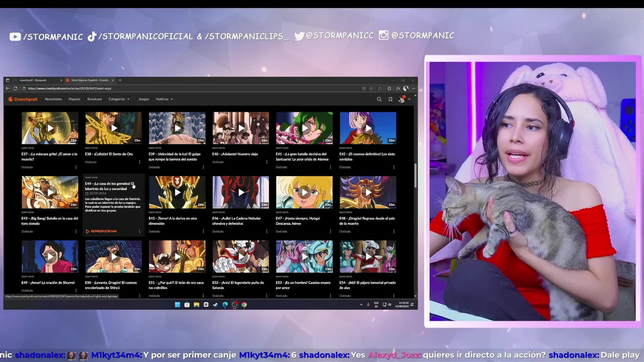Viewport: 644px width, 362px height.
Task: Open options three-dot menu for episode E45
Action: pos(203,231)
